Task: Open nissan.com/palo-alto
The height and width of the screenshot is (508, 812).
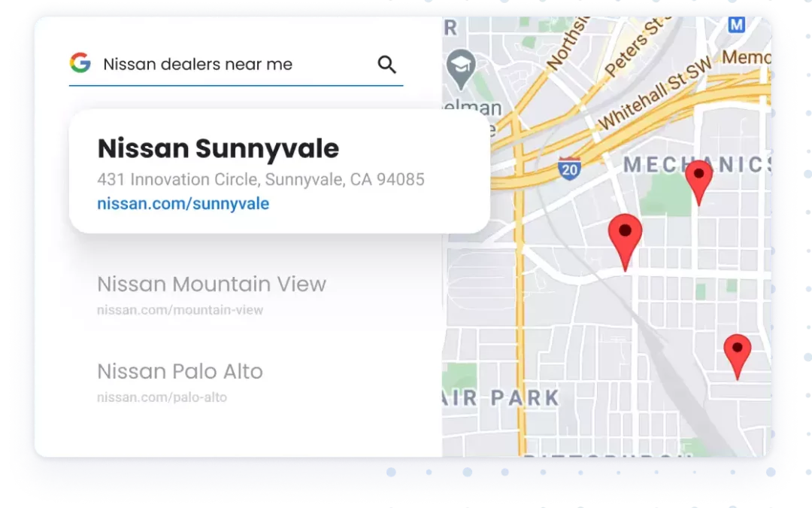Action: (162, 397)
